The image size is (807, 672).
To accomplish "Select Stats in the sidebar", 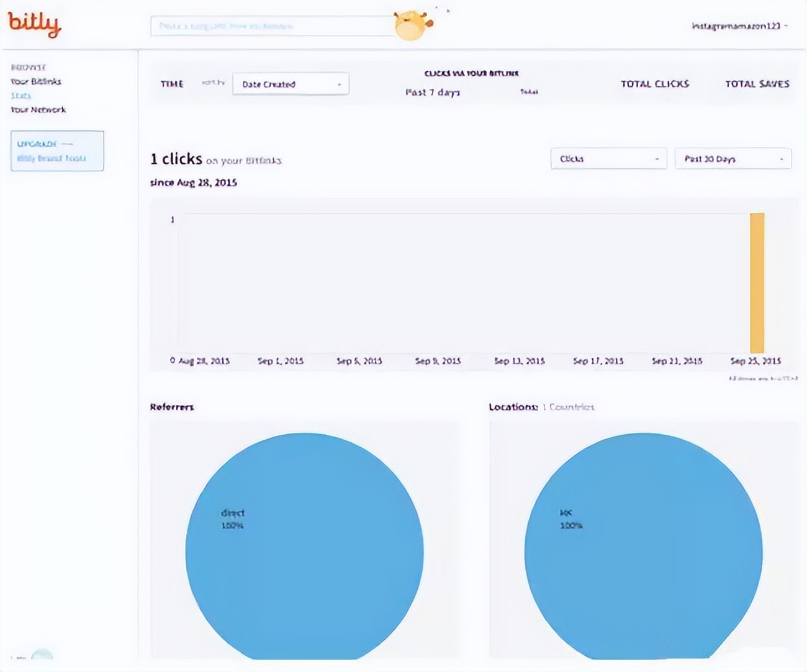I will [20, 96].
